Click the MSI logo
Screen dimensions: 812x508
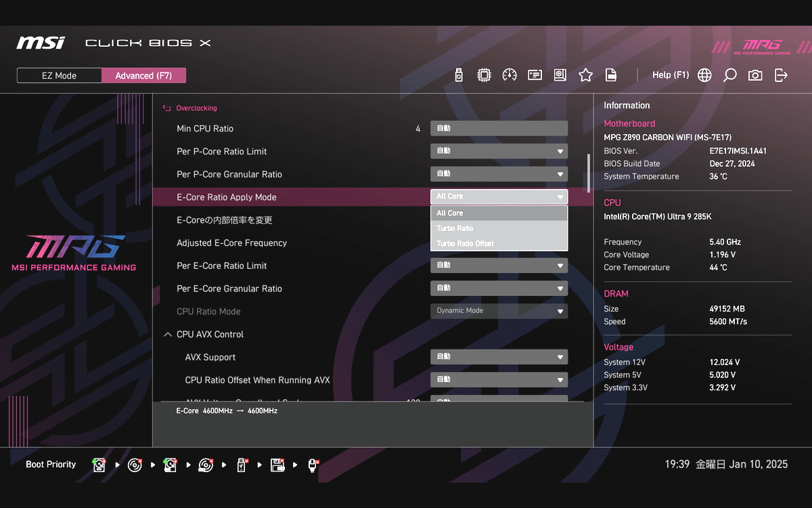point(41,43)
